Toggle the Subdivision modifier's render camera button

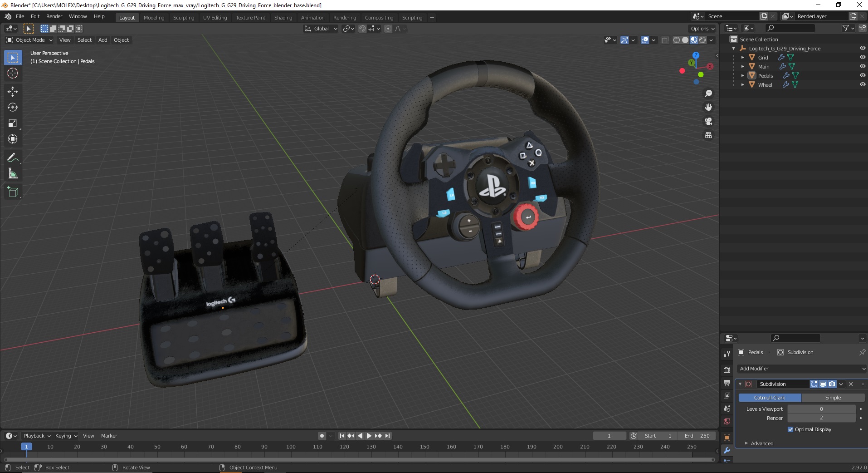click(x=832, y=384)
